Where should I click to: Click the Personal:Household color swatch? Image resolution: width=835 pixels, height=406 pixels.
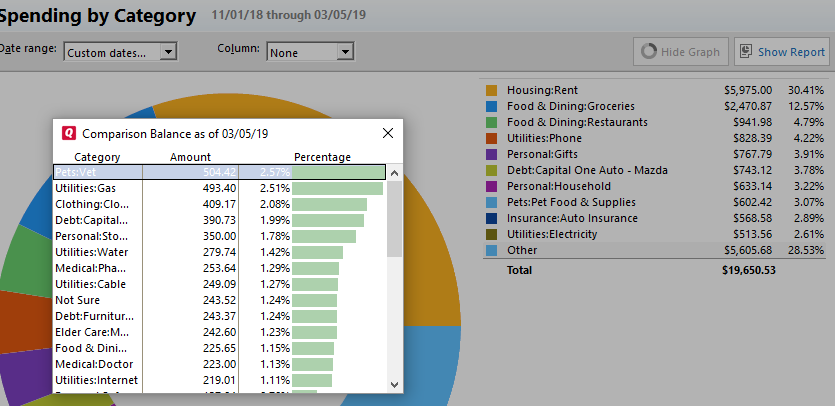coord(492,186)
